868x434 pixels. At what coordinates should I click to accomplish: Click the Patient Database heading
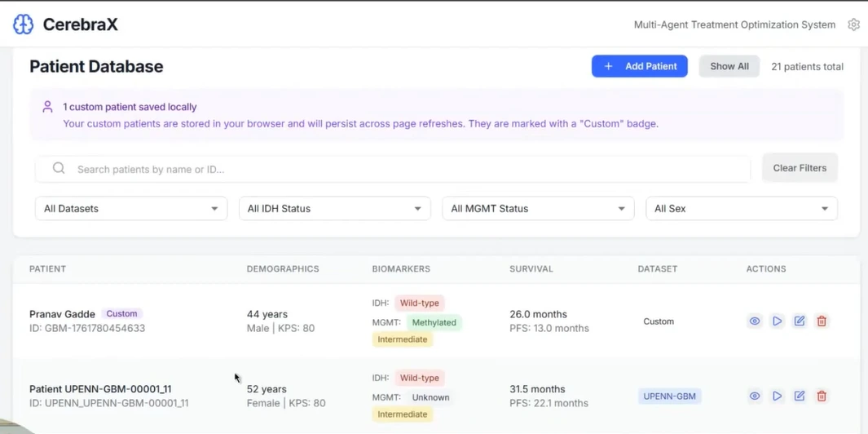(x=96, y=67)
